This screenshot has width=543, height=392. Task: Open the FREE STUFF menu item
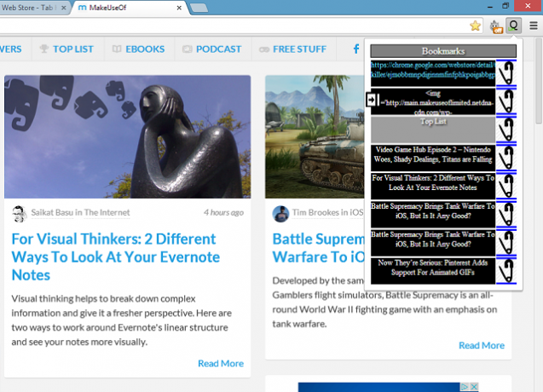(293, 49)
